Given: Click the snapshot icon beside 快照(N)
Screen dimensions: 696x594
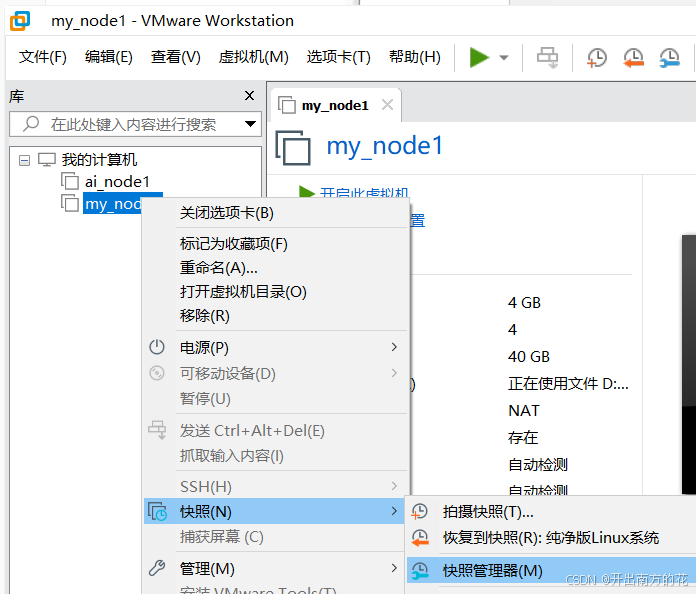Looking at the screenshot, I should click(157, 511).
